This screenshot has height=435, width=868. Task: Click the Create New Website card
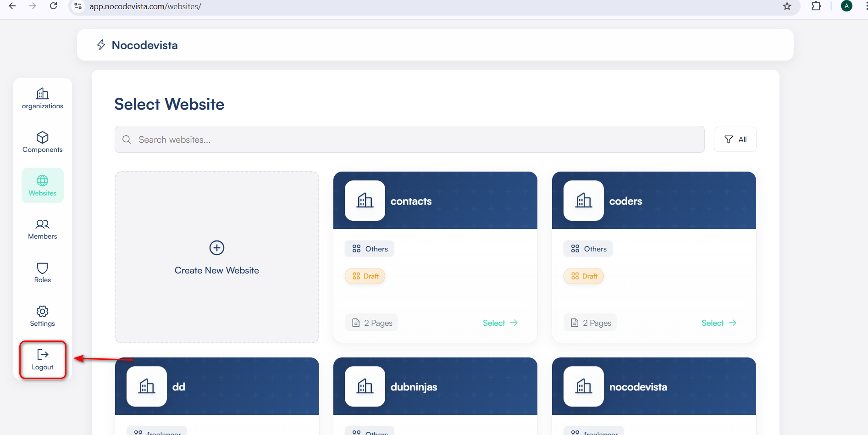217,270
